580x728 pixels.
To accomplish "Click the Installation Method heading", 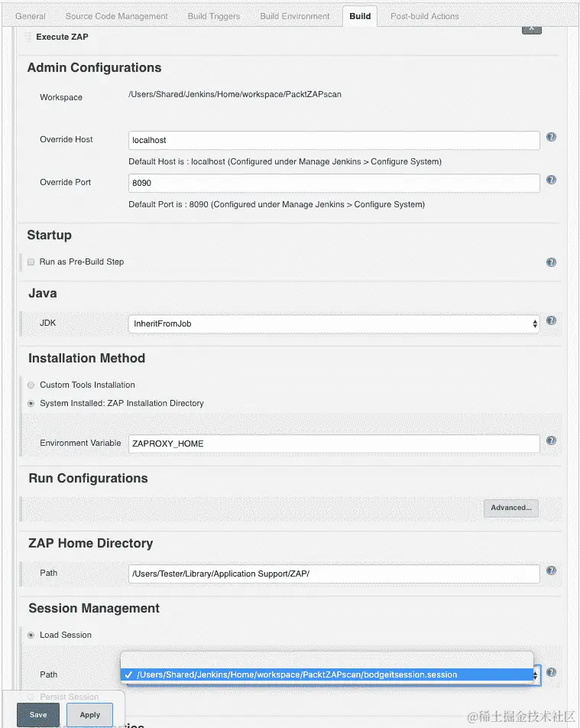I will [87, 358].
